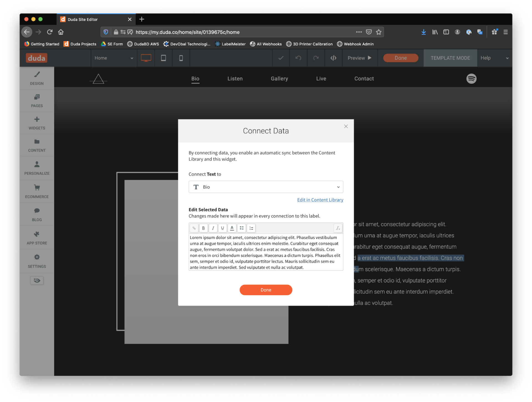This screenshot has height=402, width=532.
Task: Open the Home page selector dropdown
Action: (114, 58)
